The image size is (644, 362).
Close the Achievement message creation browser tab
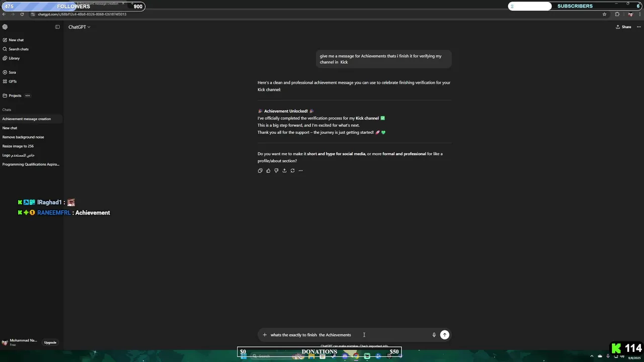123,4
